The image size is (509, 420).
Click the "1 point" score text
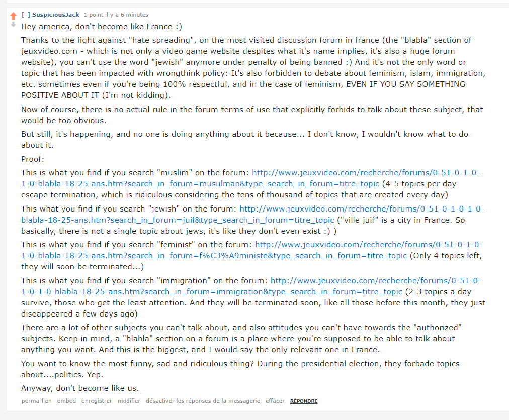tap(93, 15)
